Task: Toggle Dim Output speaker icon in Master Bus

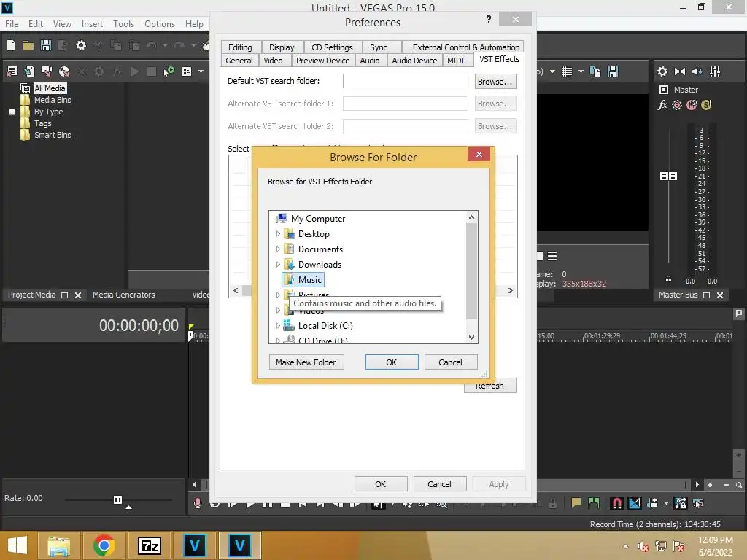Action: pos(697,71)
